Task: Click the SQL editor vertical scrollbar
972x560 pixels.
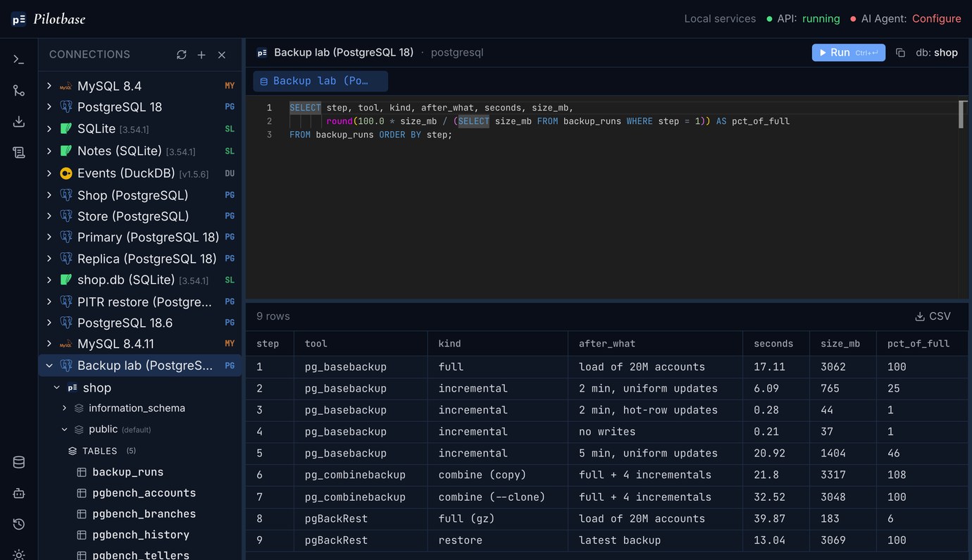Action: tap(962, 114)
